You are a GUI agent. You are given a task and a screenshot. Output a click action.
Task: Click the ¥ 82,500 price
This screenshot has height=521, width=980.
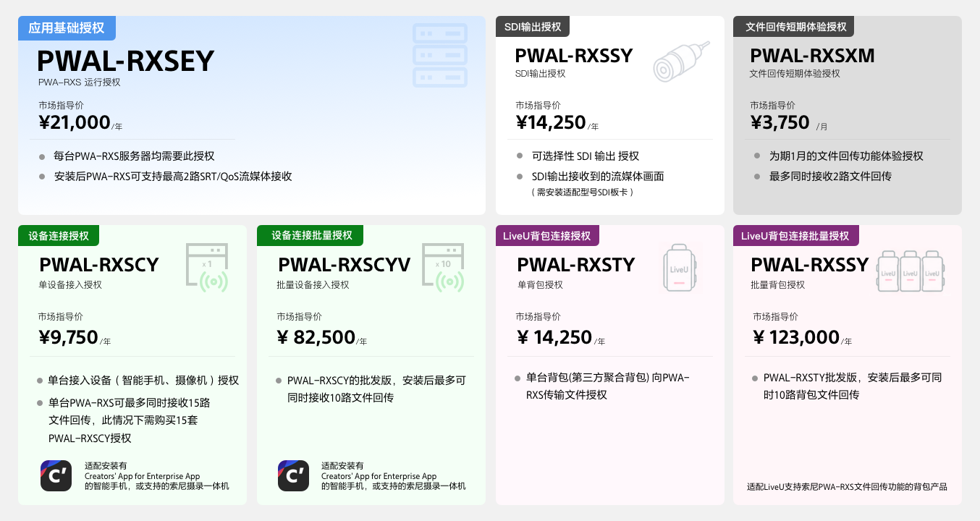[x=316, y=337]
